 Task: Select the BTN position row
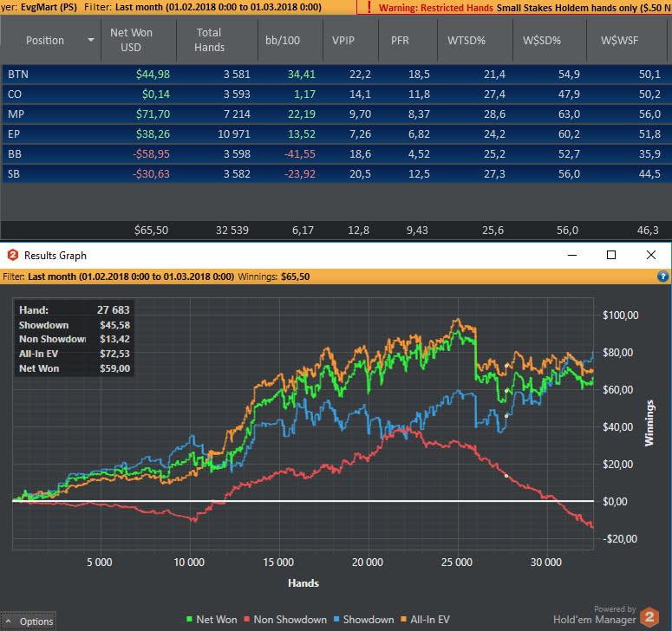click(x=336, y=75)
